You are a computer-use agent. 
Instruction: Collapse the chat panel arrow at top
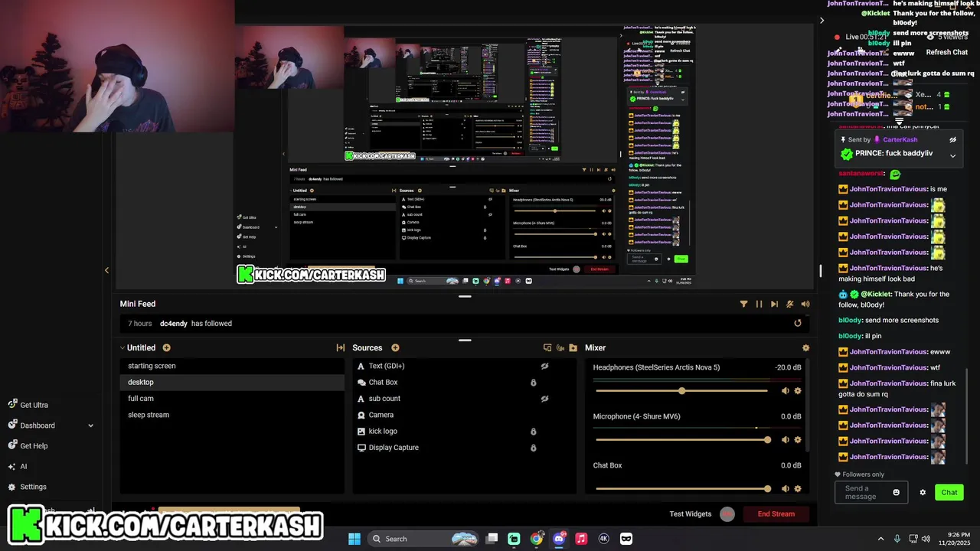point(822,21)
